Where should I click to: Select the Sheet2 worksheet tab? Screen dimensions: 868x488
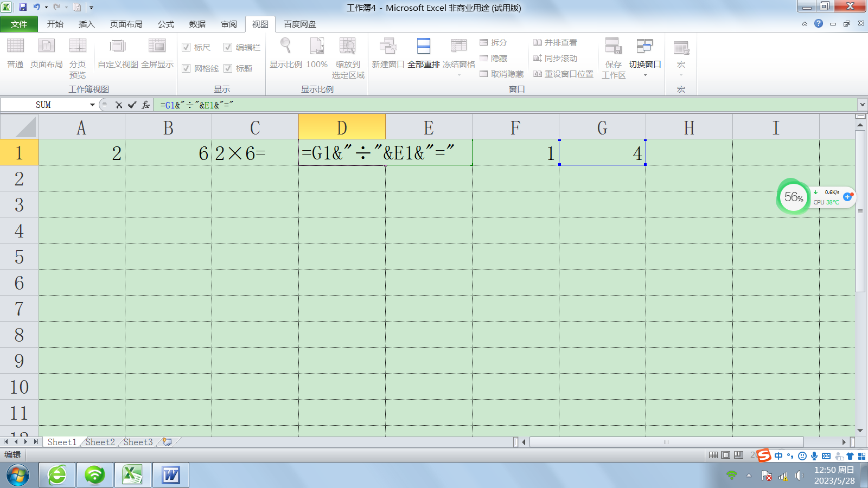(100, 442)
